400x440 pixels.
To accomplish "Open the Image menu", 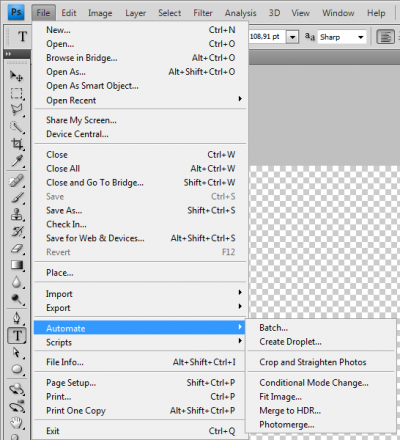I will (100, 13).
